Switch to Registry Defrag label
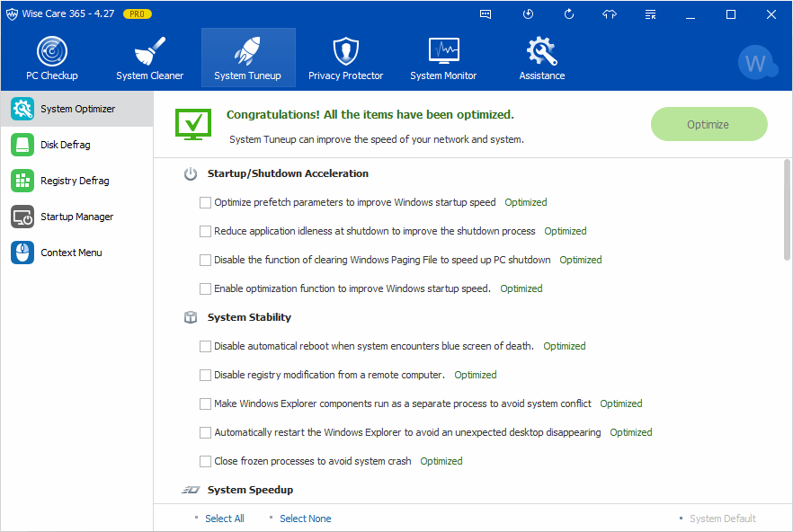This screenshot has width=793, height=532. click(x=75, y=181)
